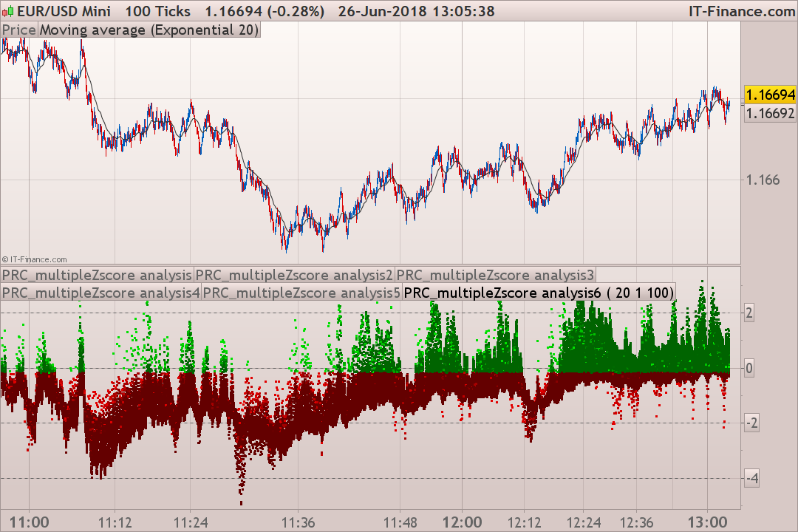Click the 100 Ticks timeframe text
The height and width of the screenshot is (532, 798).
158,11
